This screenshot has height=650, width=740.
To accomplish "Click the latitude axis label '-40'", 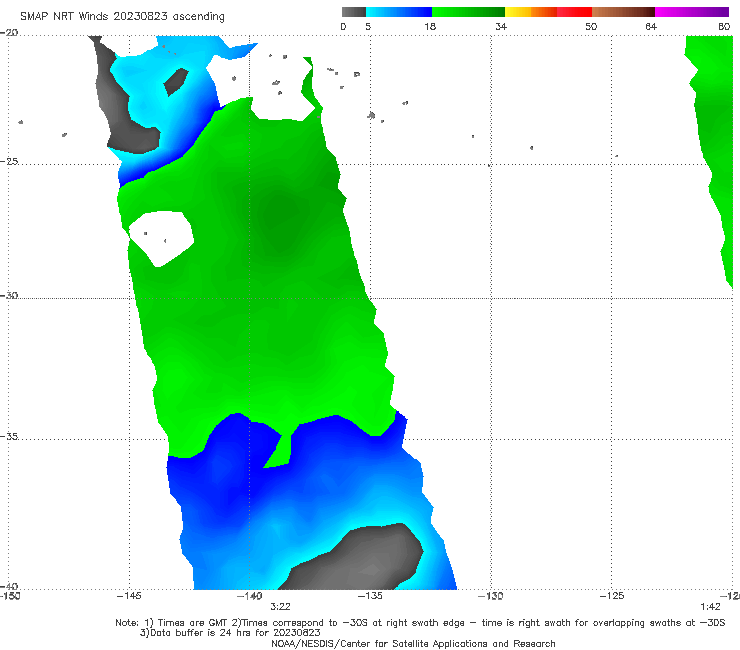I will [9, 586].
